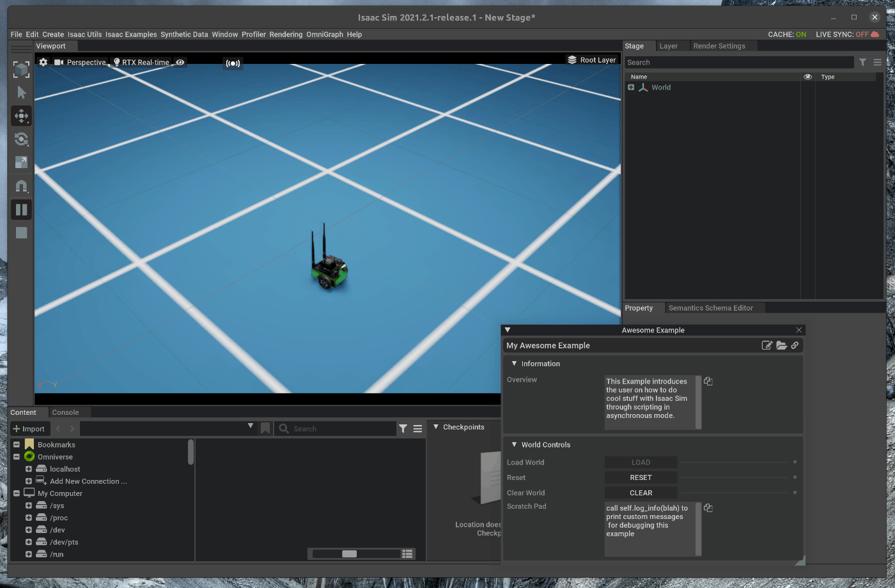This screenshot has height=588, width=895.
Task: Open the Content path dropdown arrow
Action: [251, 426]
